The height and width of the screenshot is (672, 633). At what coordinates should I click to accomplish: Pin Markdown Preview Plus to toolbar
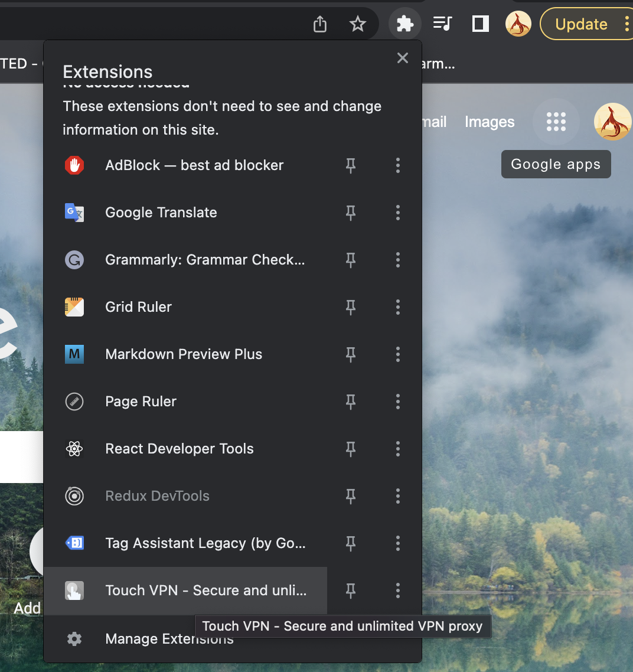351,354
